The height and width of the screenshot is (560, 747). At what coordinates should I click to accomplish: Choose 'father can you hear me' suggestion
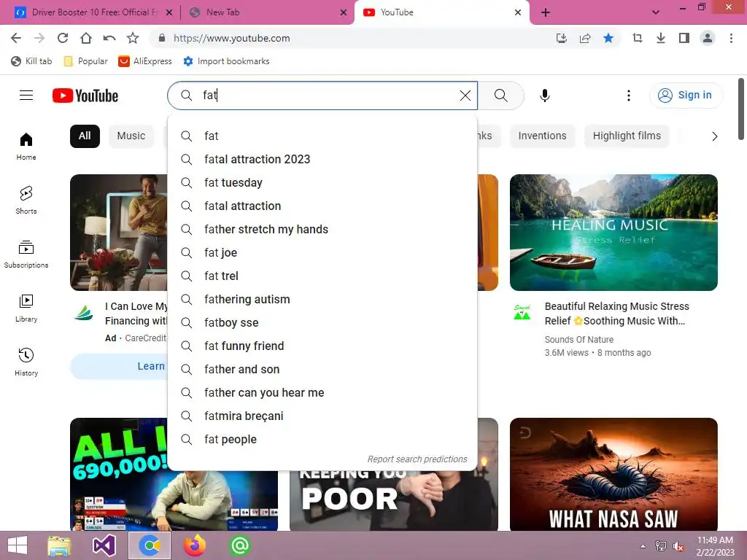click(x=322, y=393)
